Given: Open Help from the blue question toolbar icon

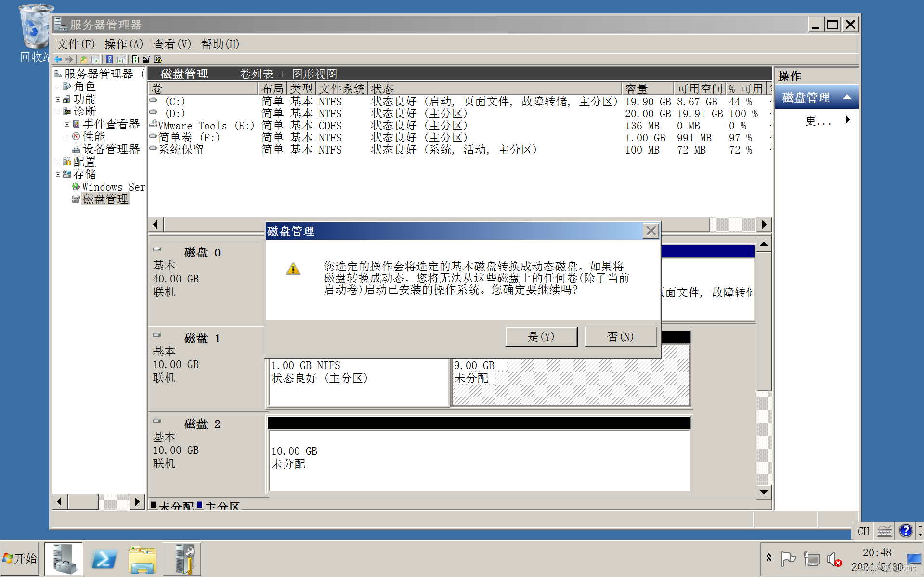Looking at the screenshot, I should coord(110,59).
